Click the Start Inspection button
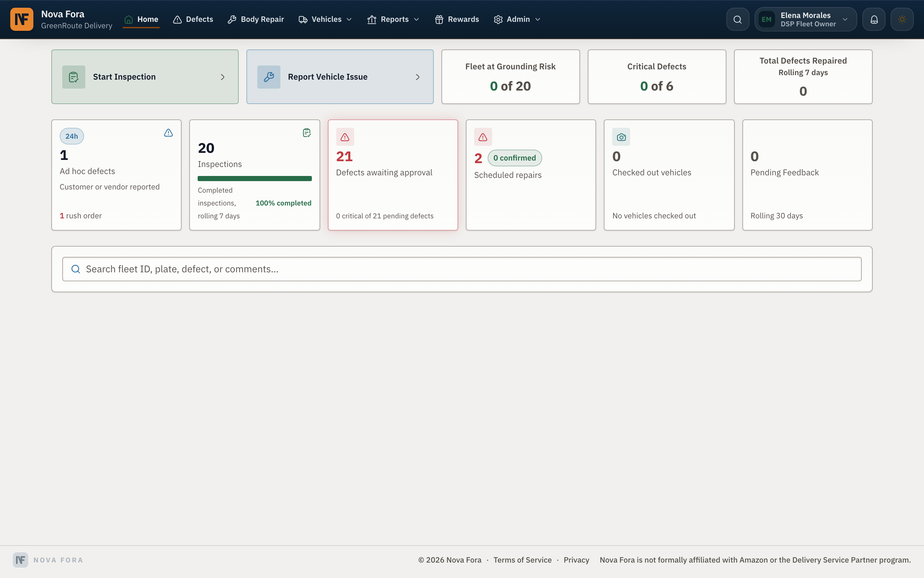This screenshot has height=578, width=924. (x=145, y=77)
